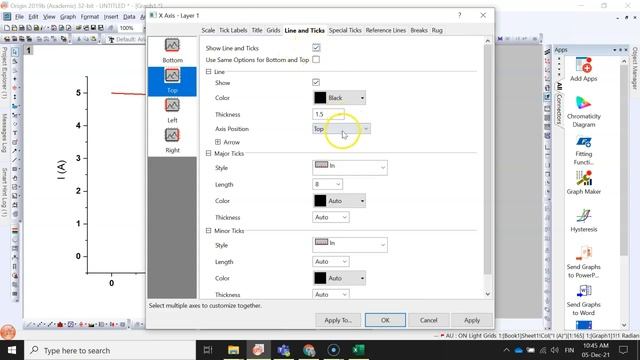Click the Origin icon in the taskbar

[x=258, y=350]
